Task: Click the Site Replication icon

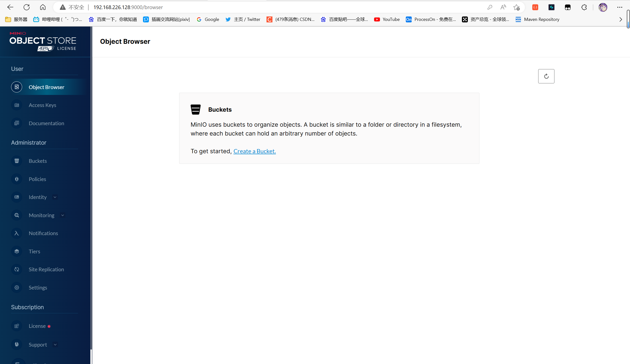Action: [17, 269]
